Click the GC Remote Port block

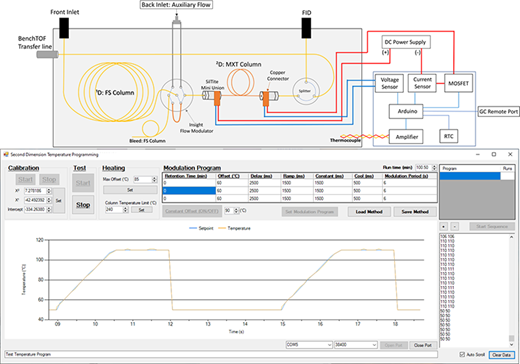(x=498, y=111)
